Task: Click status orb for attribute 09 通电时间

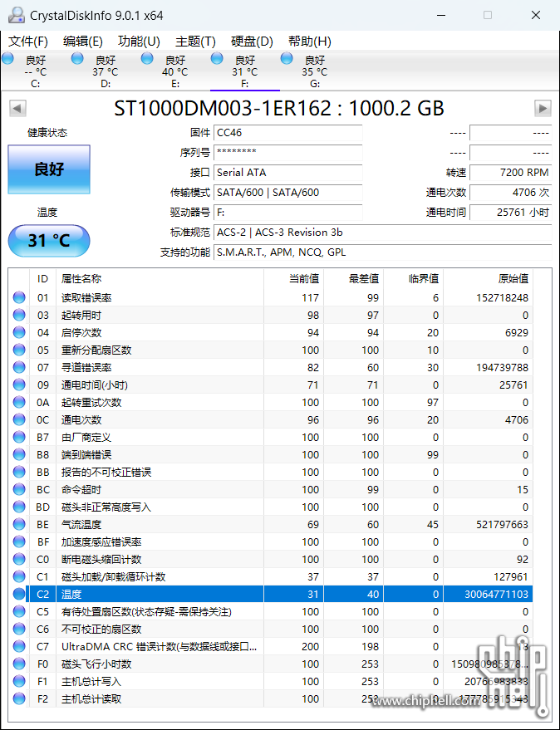Action: 19,385
